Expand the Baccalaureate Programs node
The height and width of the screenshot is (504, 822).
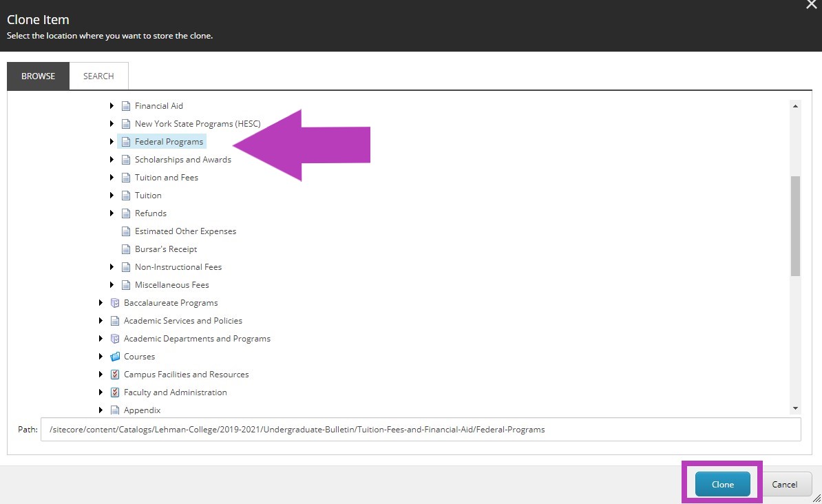(x=101, y=303)
